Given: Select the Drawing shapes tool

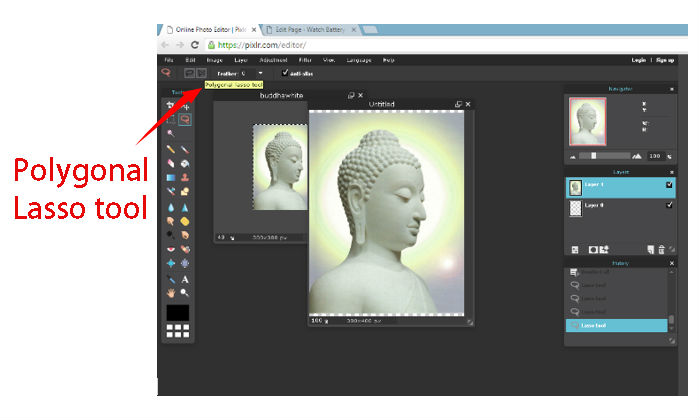Looking at the screenshot, I should pyautogui.click(x=185, y=192).
